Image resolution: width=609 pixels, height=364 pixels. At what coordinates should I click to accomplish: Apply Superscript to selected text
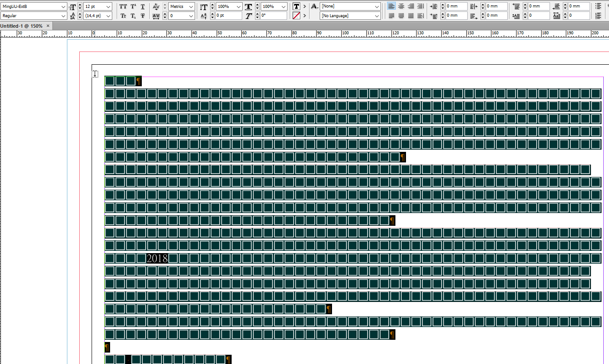pyautogui.click(x=133, y=7)
